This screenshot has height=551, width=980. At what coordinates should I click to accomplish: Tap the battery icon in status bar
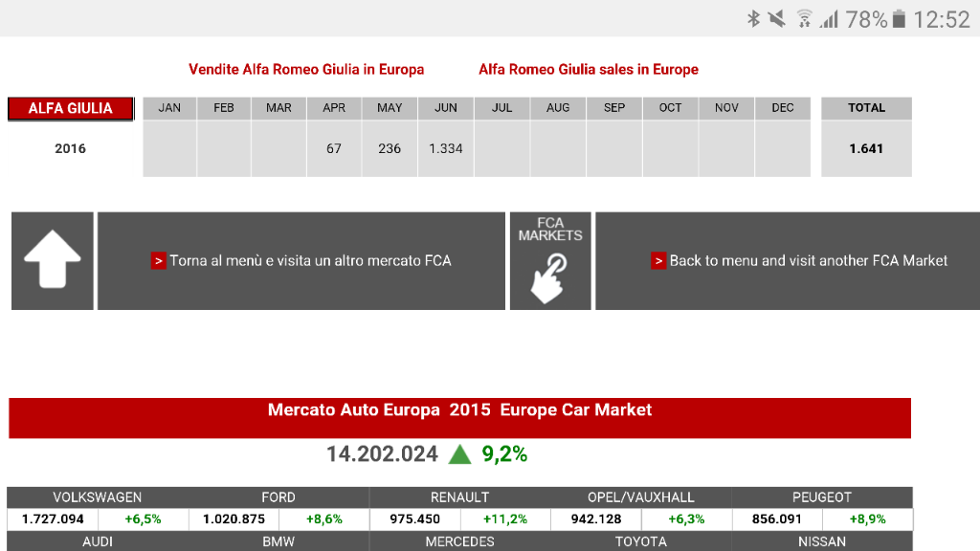coord(899,19)
